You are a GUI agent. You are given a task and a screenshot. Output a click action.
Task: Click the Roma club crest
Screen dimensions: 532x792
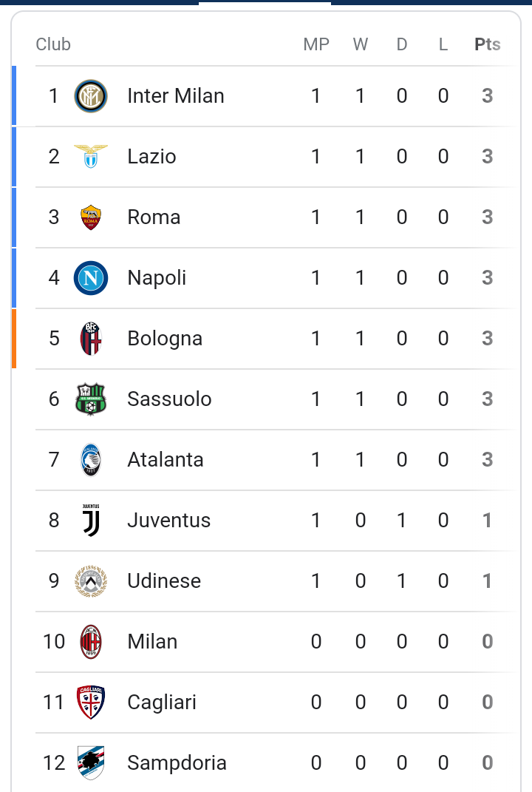coord(91,217)
